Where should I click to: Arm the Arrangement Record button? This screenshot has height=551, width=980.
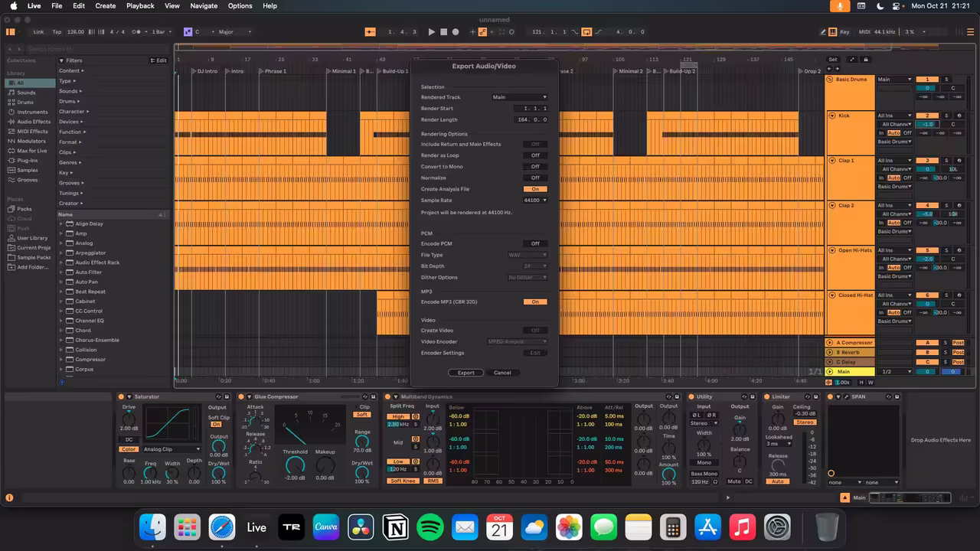[456, 32]
